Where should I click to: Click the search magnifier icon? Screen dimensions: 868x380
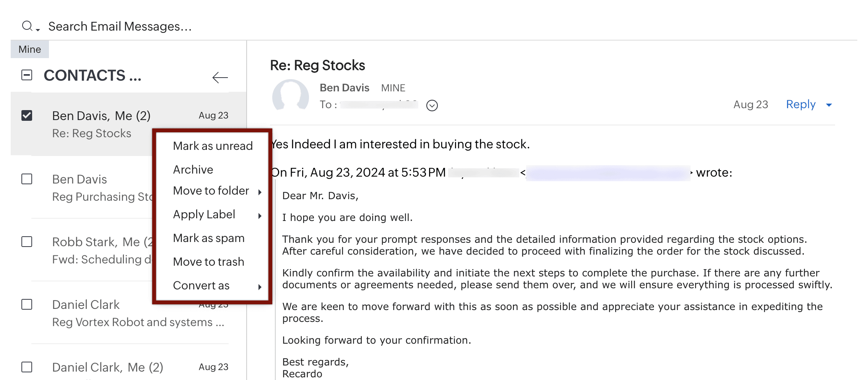click(x=27, y=26)
